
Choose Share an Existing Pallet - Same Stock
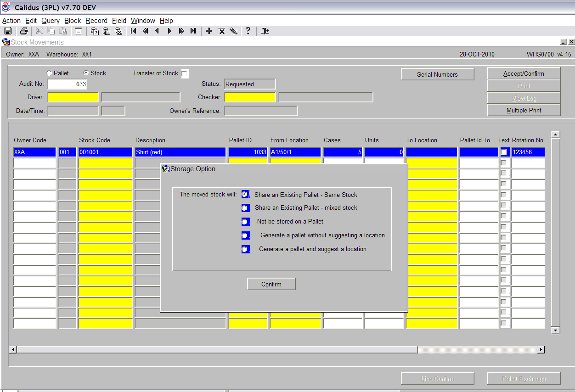[x=246, y=195]
